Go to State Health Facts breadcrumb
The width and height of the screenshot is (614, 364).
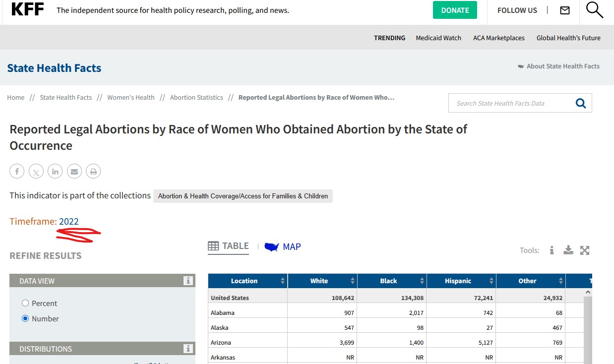[66, 97]
